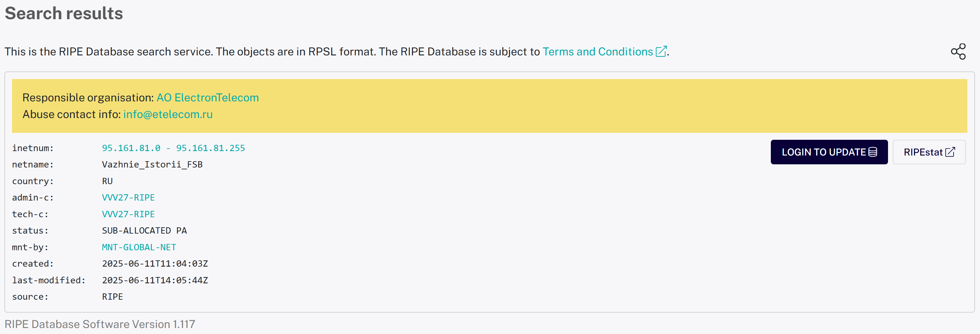Click the RIPEstat button label
This screenshot has width=980, height=334.
point(923,152)
